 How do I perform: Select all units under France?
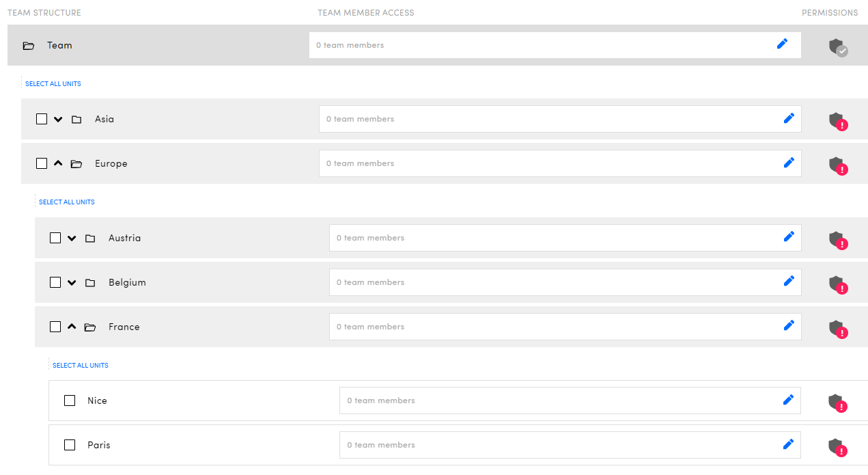tap(81, 366)
